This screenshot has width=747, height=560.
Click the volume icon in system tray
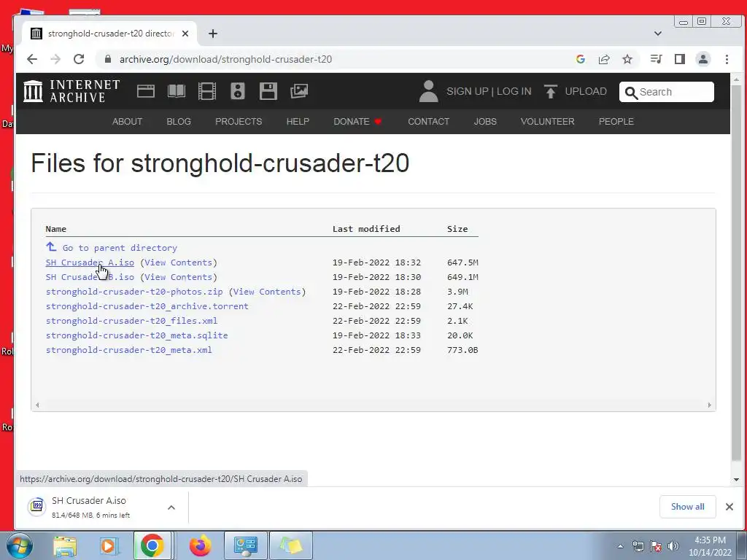[x=673, y=545]
